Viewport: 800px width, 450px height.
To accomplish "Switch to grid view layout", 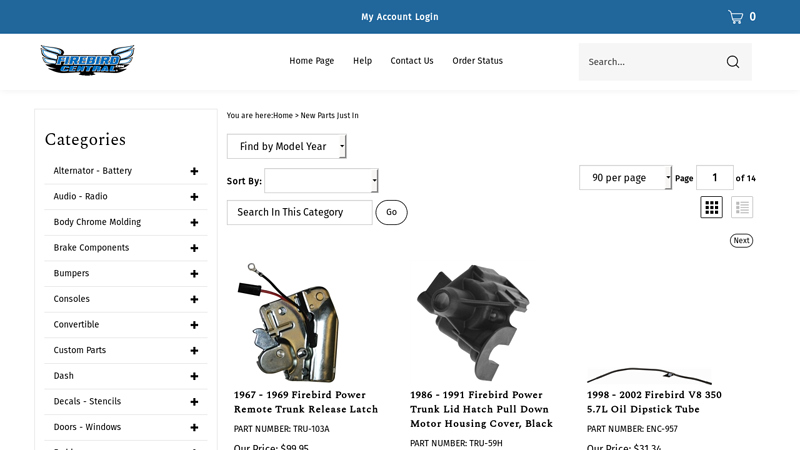I will [711, 207].
